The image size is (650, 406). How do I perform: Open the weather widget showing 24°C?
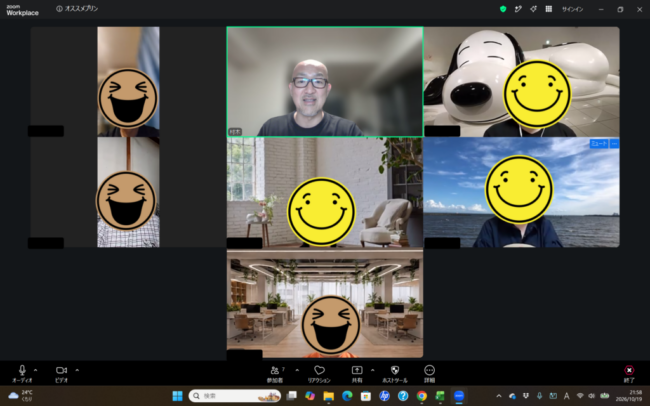tap(21, 396)
